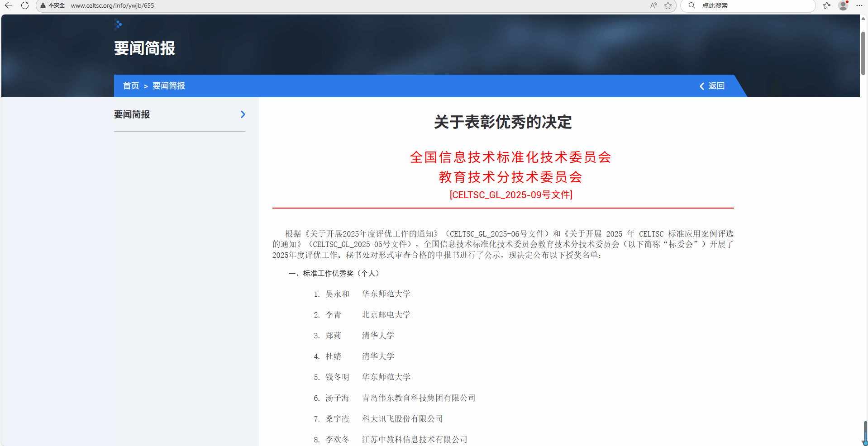
Task: Open the read aloud feature
Action: coord(653,5)
